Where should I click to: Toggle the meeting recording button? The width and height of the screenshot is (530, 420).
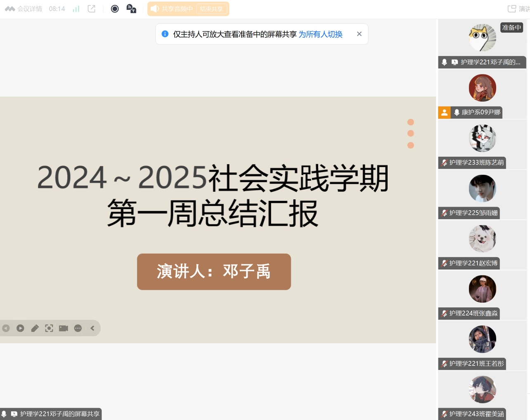point(115,9)
